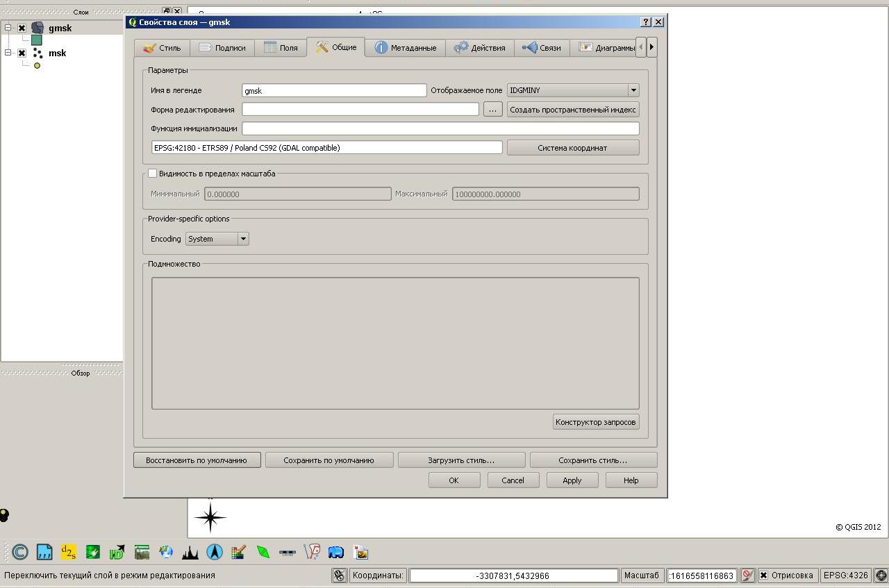Click the Имя в легенде text field

[334, 90]
